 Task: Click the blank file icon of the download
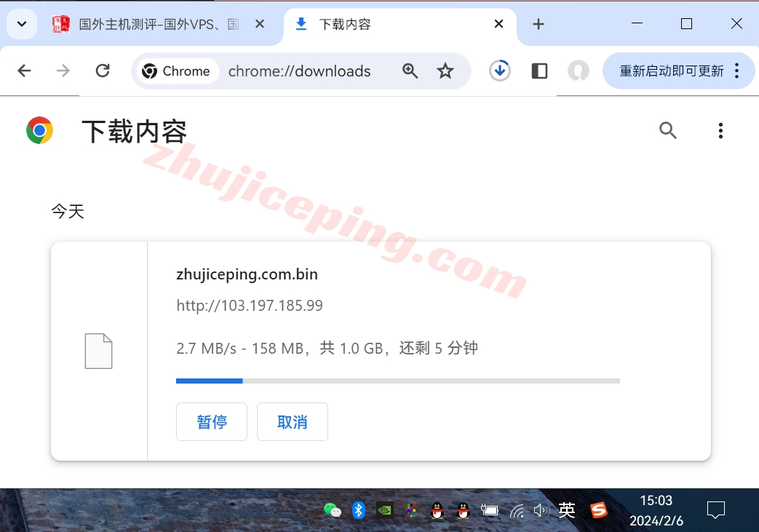click(x=99, y=351)
